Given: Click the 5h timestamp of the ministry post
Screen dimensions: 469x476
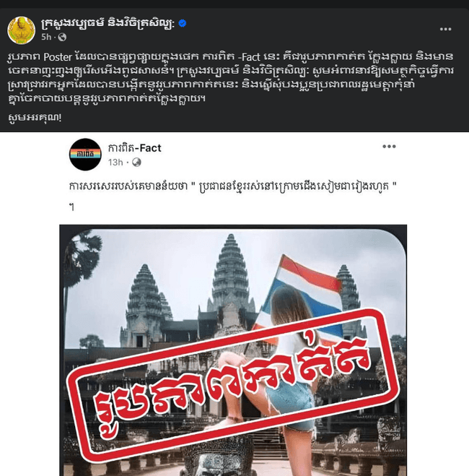Looking at the screenshot, I should (46, 37).
